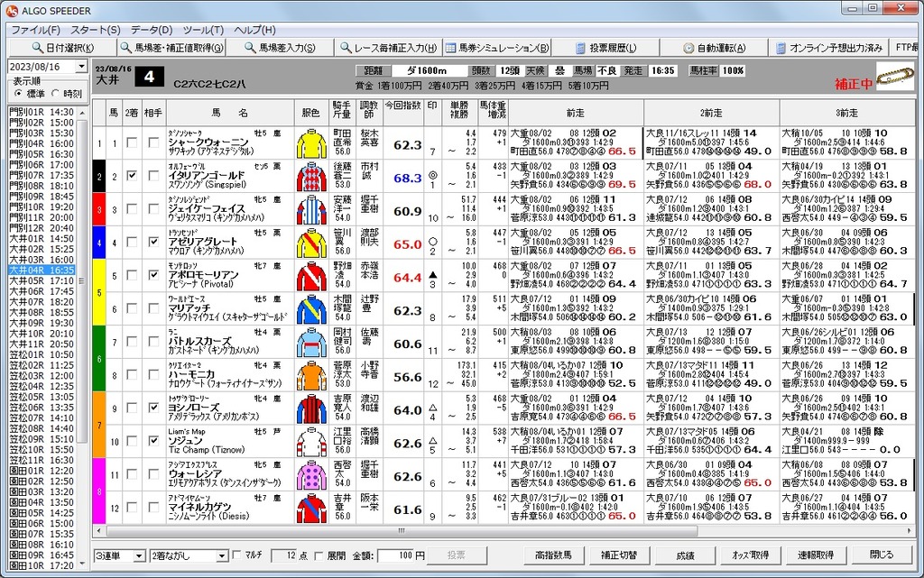924x578 pixels.
Task: Enable the 展開 checkbox
Action: [x=319, y=555]
